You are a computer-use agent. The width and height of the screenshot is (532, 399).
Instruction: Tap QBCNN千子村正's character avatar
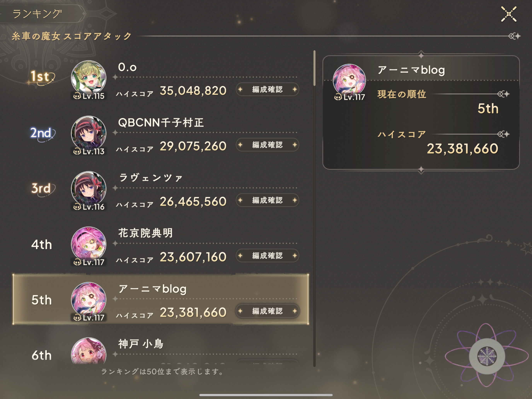[89, 133]
